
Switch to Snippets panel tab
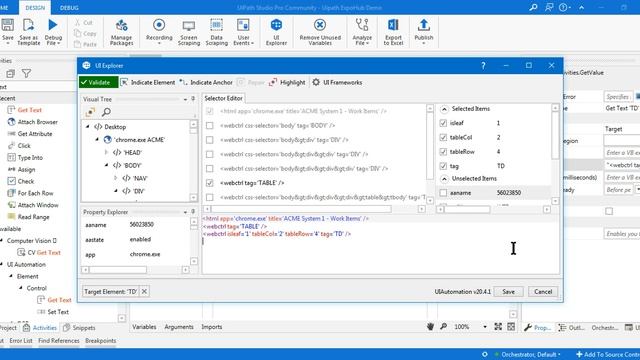click(79, 327)
